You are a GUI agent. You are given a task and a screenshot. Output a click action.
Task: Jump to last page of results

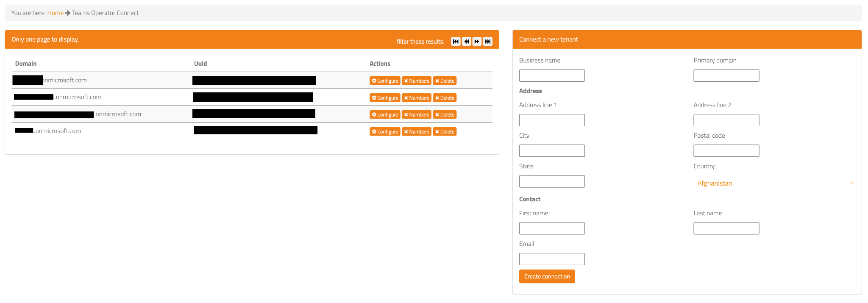tap(488, 42)
